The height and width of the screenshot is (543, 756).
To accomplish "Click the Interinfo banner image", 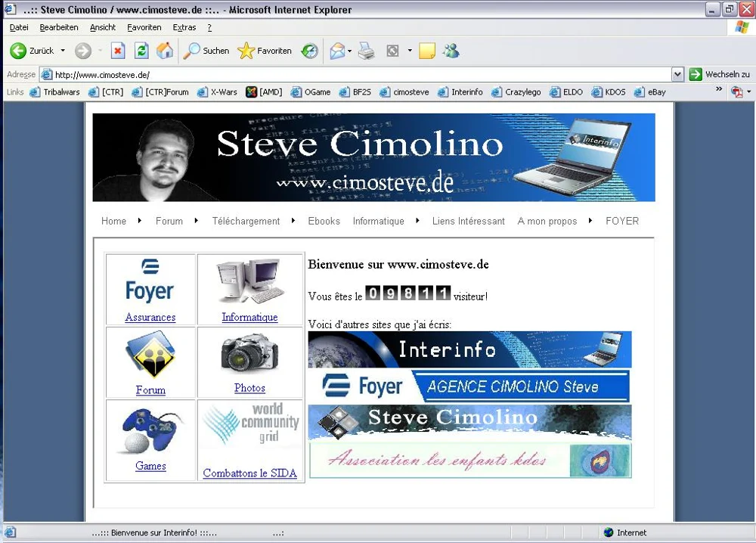I will tap(469, 349).
